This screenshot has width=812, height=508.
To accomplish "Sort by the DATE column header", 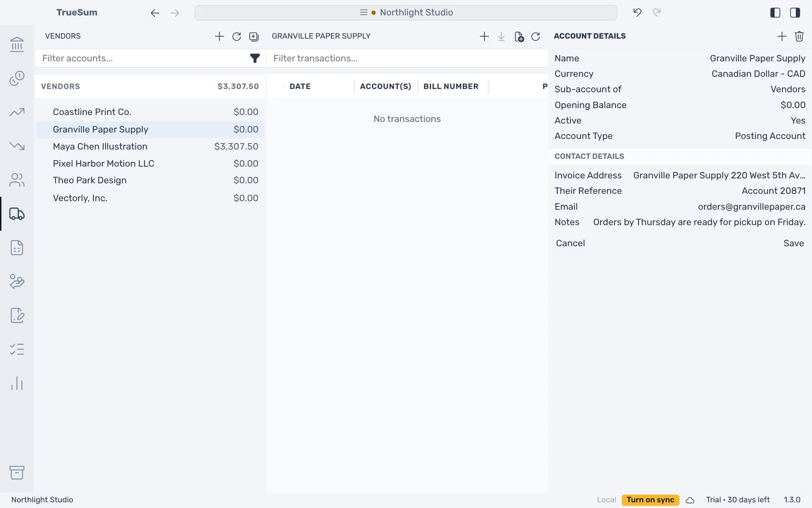I will click(300, 86).
